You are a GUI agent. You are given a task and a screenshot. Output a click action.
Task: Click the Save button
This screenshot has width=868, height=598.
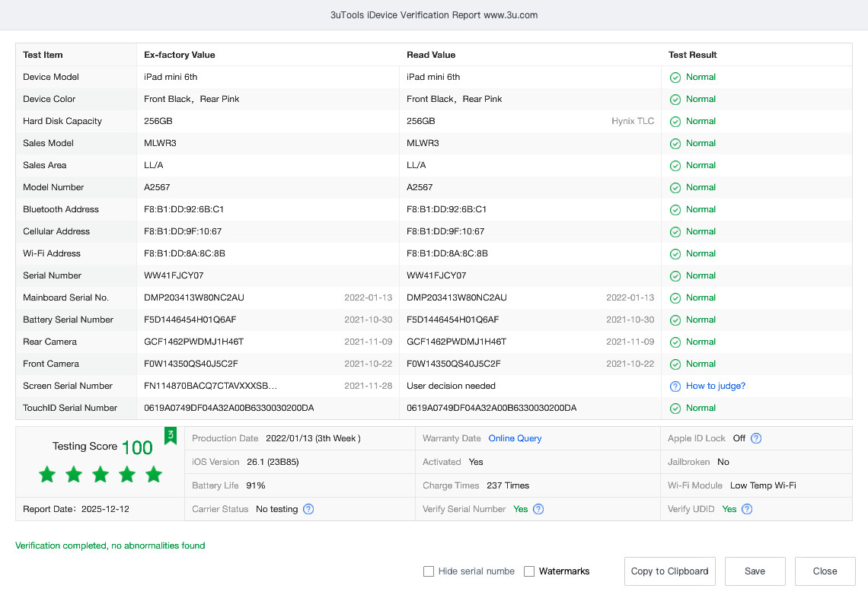coord(755,571)
